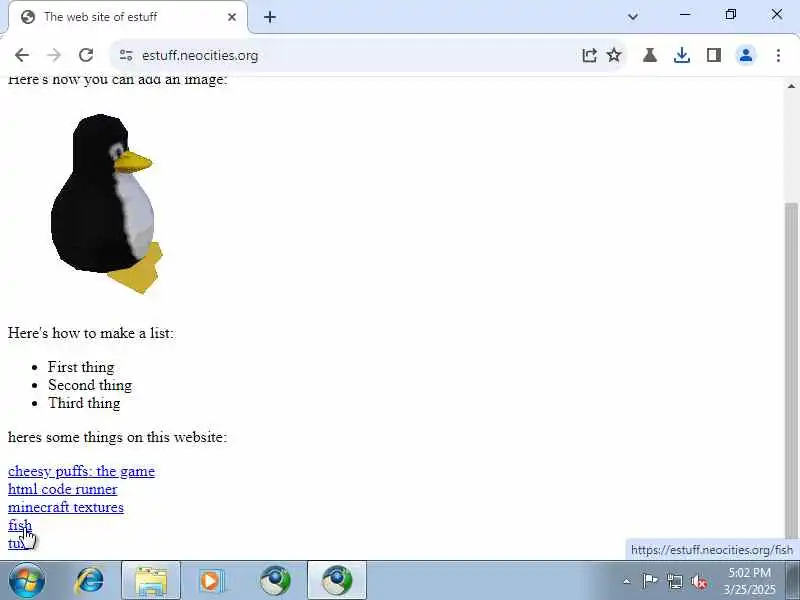Open 'minecraft textures' link
Image resolution: width=800 pixels, height=600 pixels.
point(66,507)
